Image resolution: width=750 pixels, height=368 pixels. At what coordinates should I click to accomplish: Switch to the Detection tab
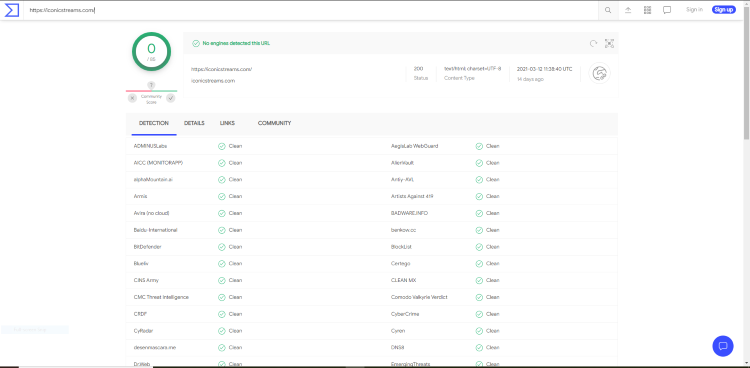[x=154, y=123]
